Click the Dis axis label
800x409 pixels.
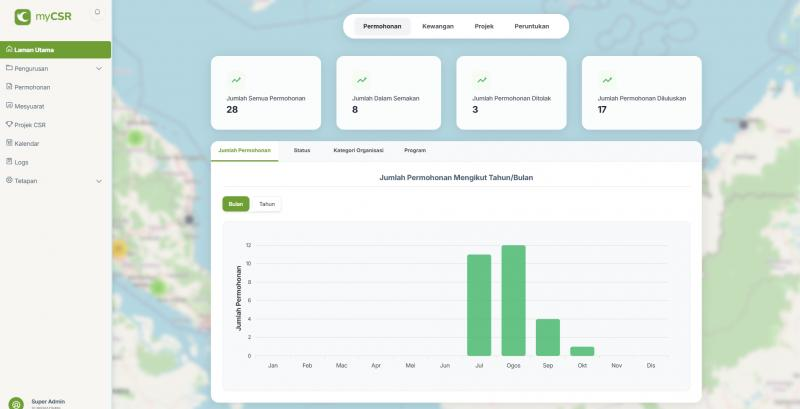pyautogui.click(x=651, y=366)
